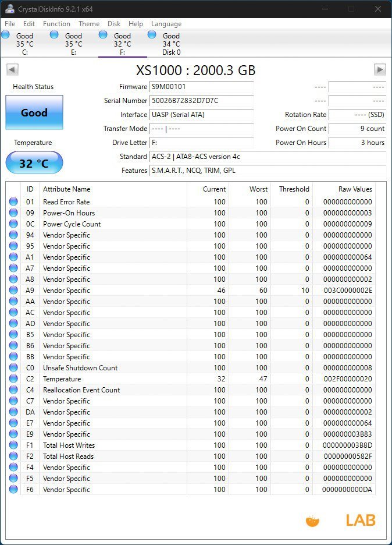Switch to the Disk 0 tab
The width and height of the screenshot is (392, 545).
pyautogui.click(x=172, y=44)
